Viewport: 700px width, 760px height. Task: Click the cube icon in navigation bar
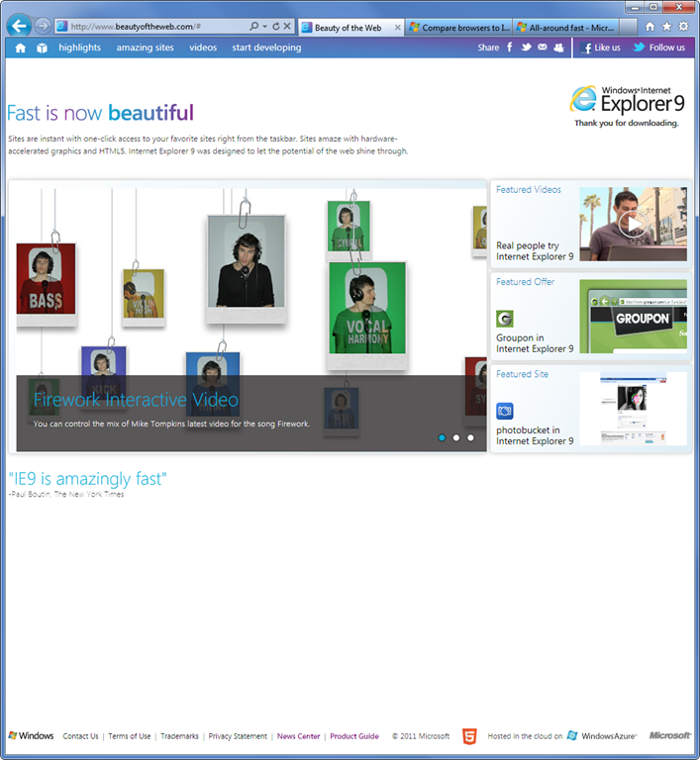coord(43,47)
